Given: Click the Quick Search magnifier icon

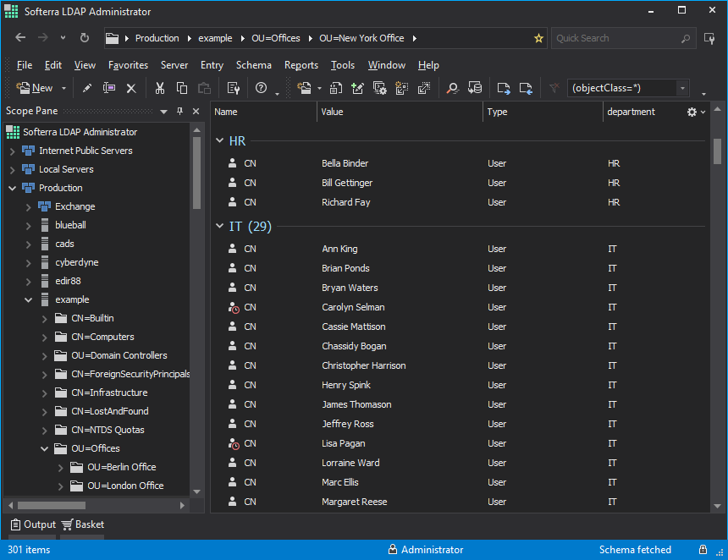Looking at the screenshot, I should [x=686, y=39].
